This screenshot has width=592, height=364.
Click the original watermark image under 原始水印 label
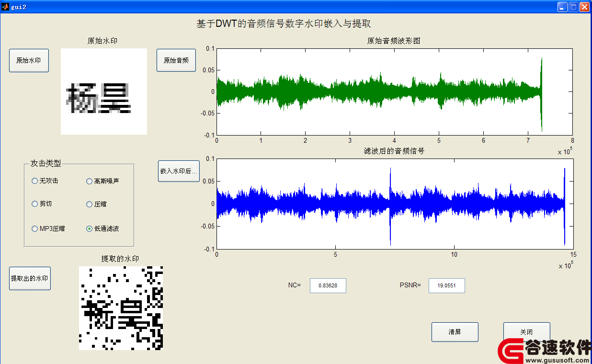[x=104, y=91]
